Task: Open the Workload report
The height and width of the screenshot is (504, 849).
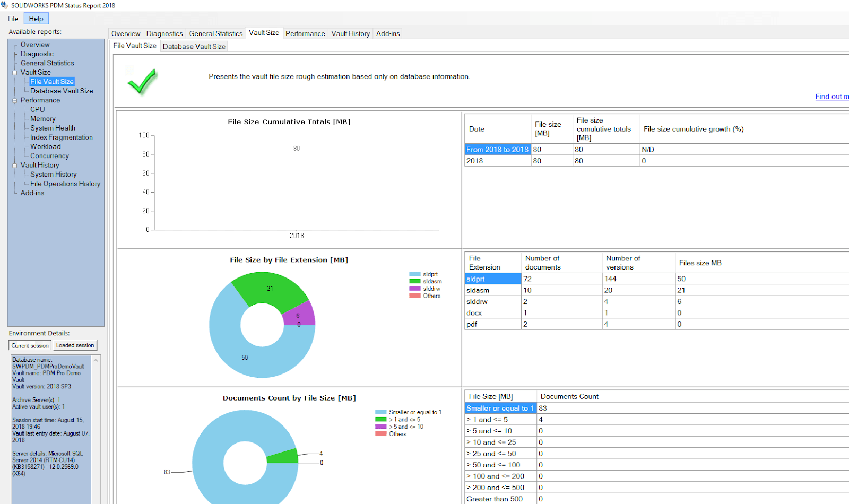Action: click(x=46, y=146)
